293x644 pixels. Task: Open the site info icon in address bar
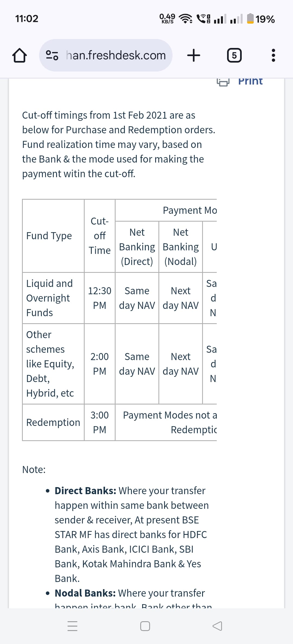tap(52, 55)
